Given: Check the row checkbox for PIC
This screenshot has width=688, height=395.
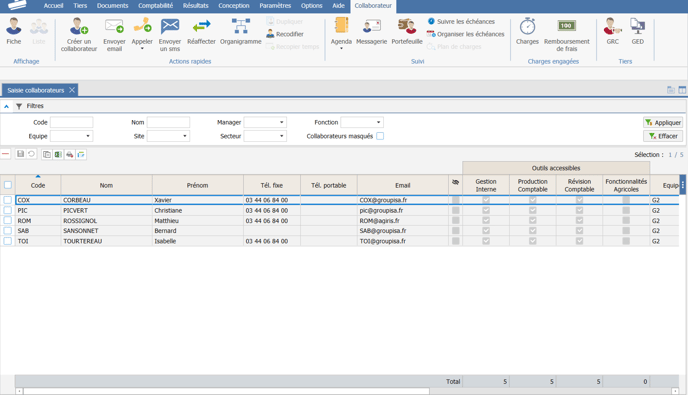Looking at the screenshot, I should [x=8, y=210].
